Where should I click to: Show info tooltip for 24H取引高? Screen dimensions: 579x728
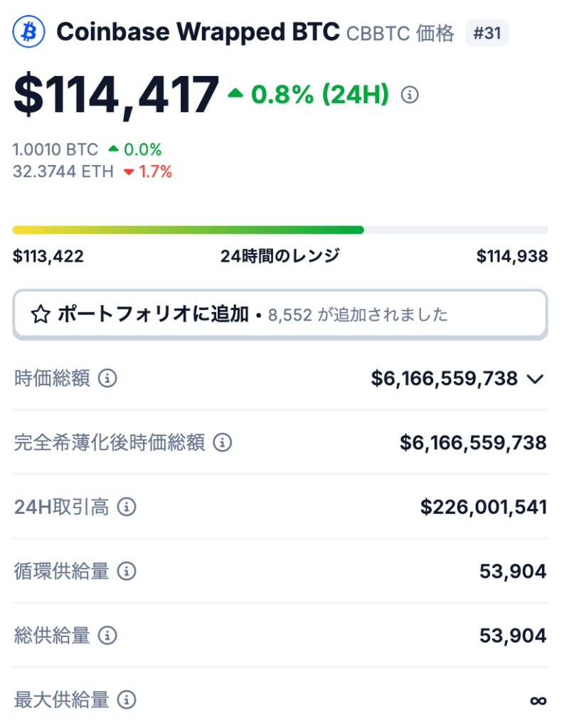pos(127,506)
